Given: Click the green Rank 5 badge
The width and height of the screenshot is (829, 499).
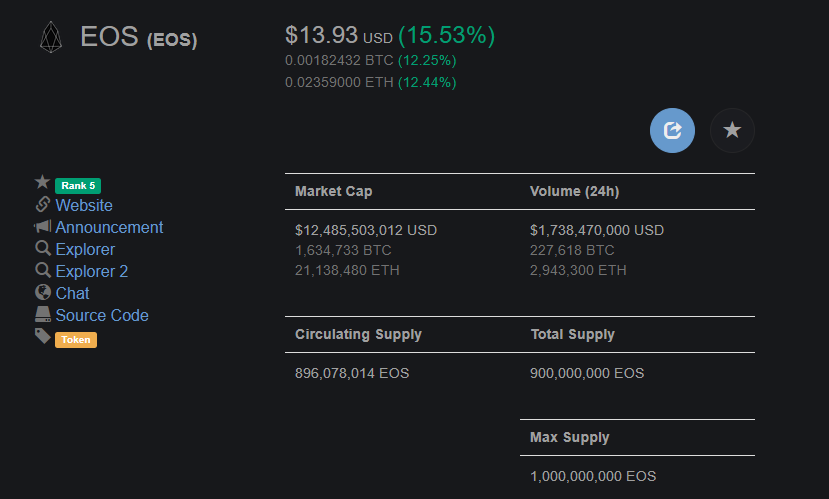Looking at the screenshot, I should (78, 186).
